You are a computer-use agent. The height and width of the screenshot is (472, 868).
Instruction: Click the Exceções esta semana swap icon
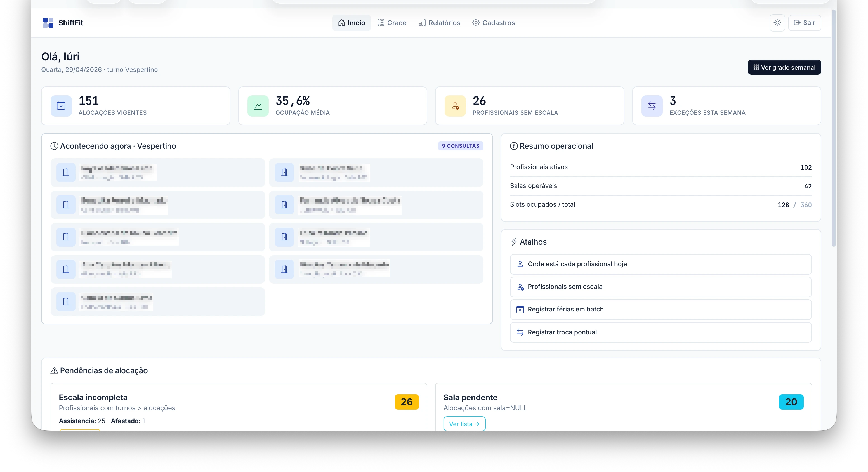pos(652,106)
